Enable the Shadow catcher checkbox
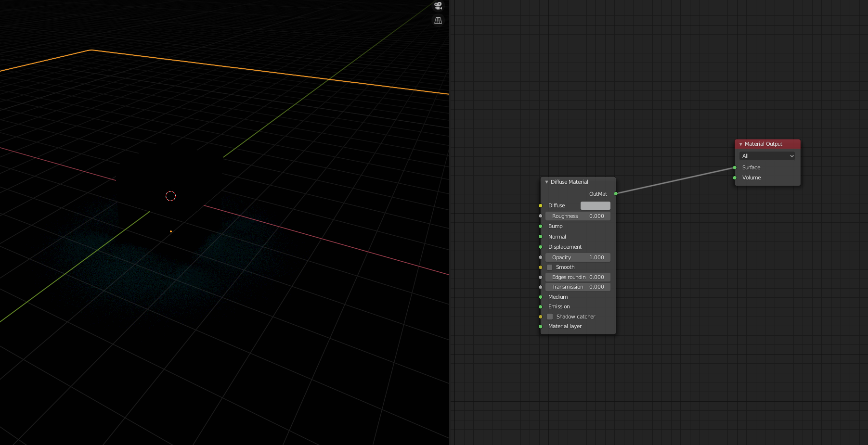868x445 pixels. 550,317
